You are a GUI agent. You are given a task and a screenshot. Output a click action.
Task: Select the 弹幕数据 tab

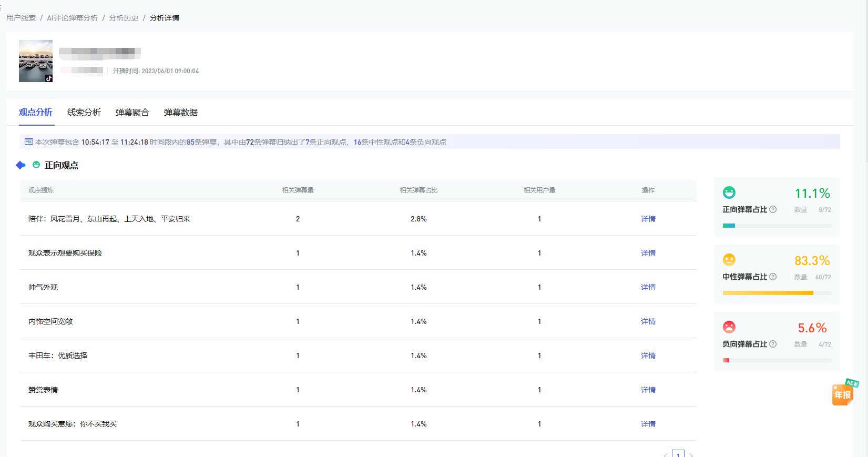click(181, 113)
